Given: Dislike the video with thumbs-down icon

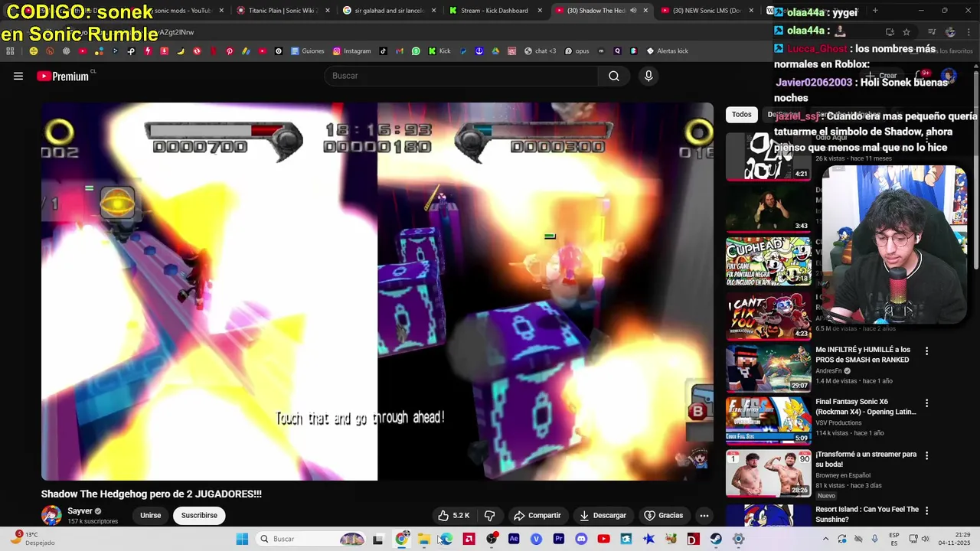Looking at the screenshot, I should click(x=490, y=515).
